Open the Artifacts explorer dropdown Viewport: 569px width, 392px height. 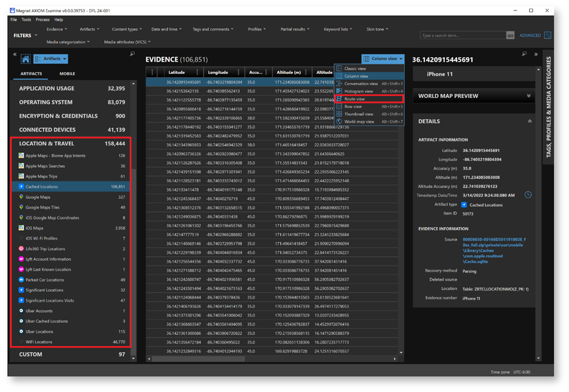51,59
